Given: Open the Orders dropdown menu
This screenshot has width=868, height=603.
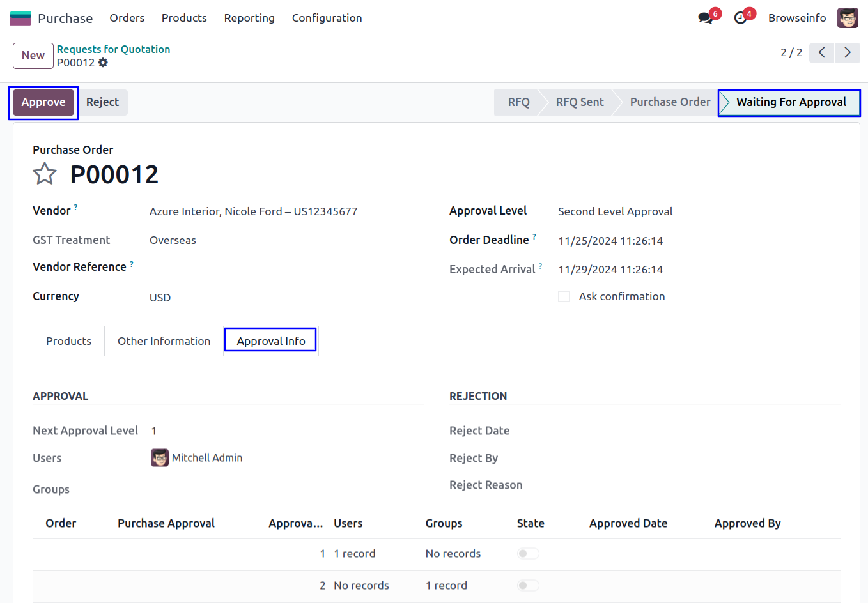Looking at the screenshot, I should 127,18.
